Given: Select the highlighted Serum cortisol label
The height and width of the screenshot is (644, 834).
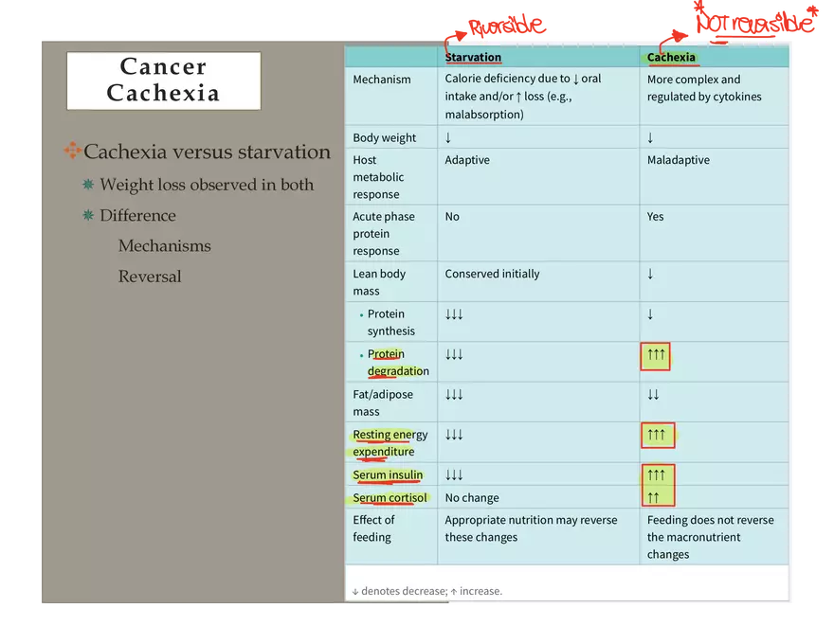Looking at the screenshot, I should (390, 497).
